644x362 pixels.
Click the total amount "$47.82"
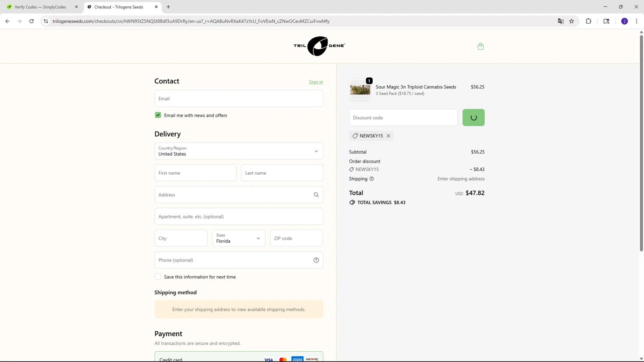pyautogui.click(x=475, y=193)
